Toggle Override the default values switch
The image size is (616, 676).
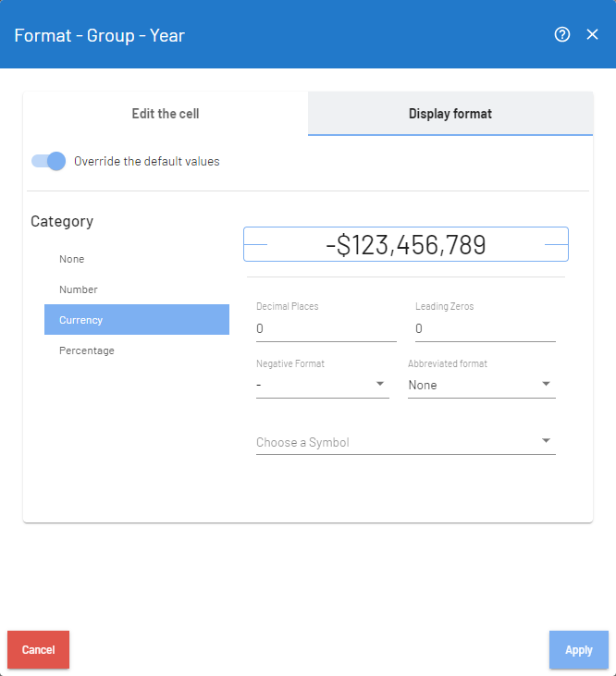(49, 161)
